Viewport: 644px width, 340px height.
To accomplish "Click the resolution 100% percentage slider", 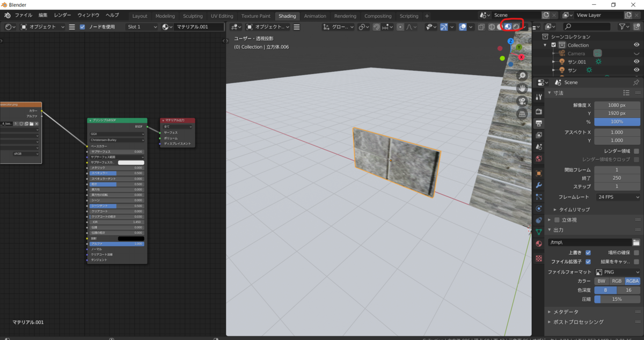I will pos(617,122).
